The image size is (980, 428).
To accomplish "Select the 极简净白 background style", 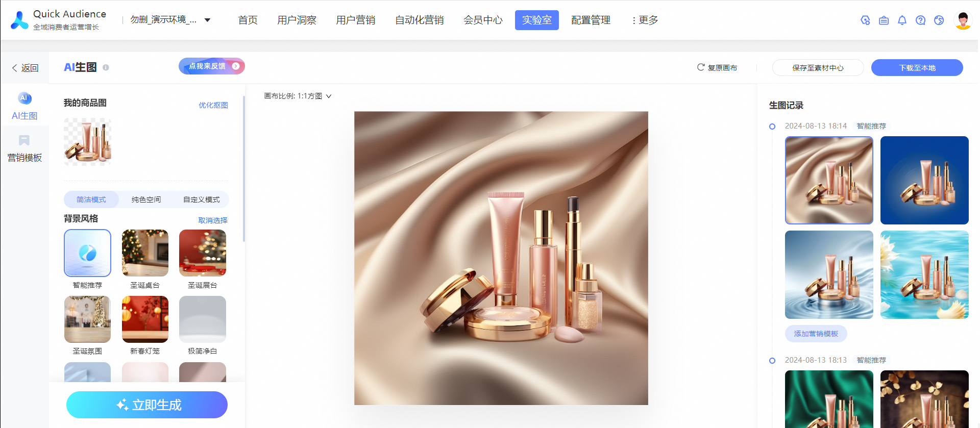I will [x=203, y=319].
